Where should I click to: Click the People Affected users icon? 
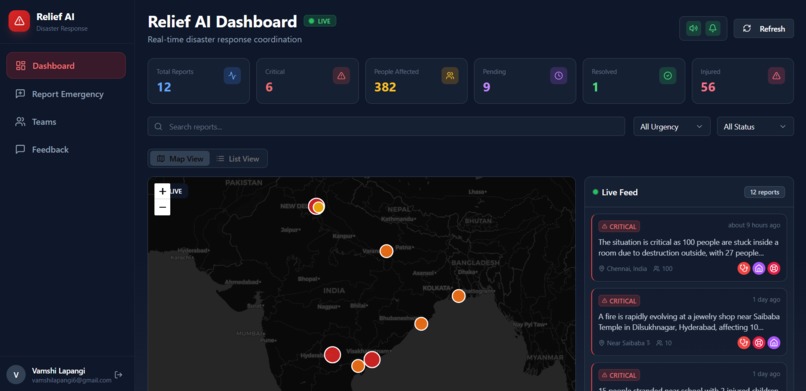[450, 76]
